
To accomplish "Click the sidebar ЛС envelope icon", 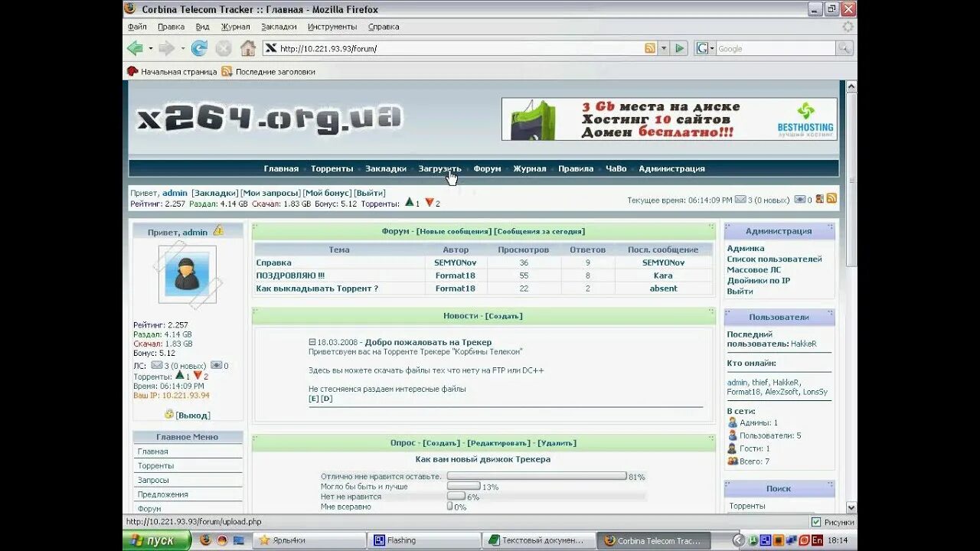I will point(157,365).
